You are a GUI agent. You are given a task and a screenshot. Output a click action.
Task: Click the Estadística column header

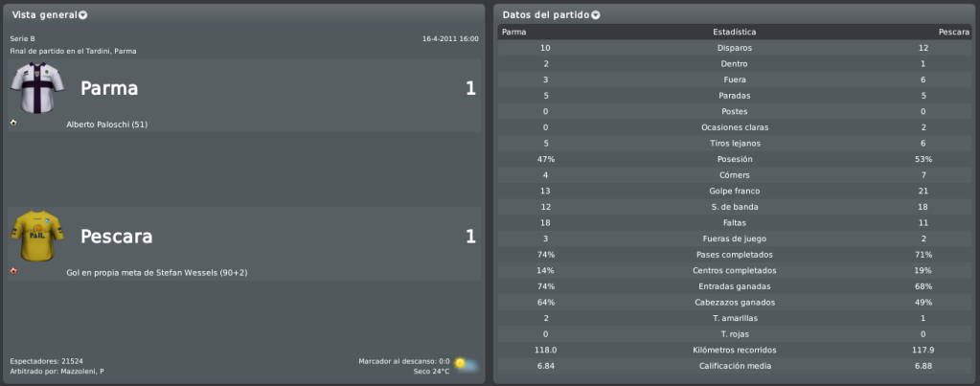735,32
